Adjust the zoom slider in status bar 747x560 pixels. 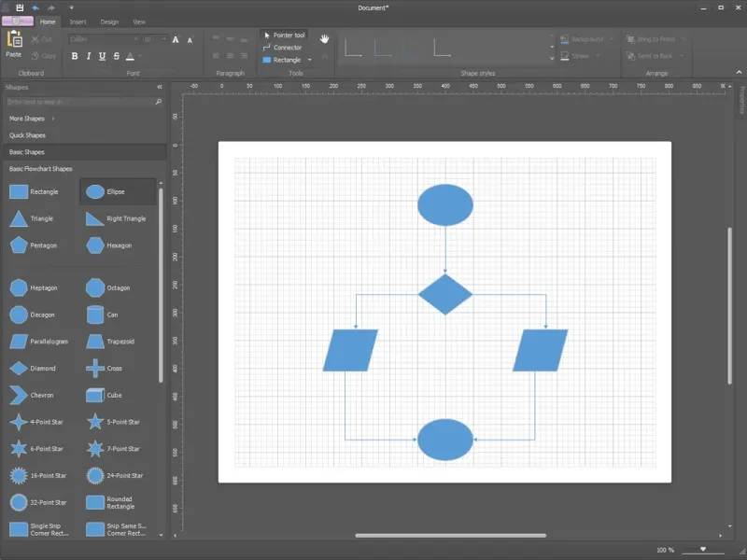point(702,550)
